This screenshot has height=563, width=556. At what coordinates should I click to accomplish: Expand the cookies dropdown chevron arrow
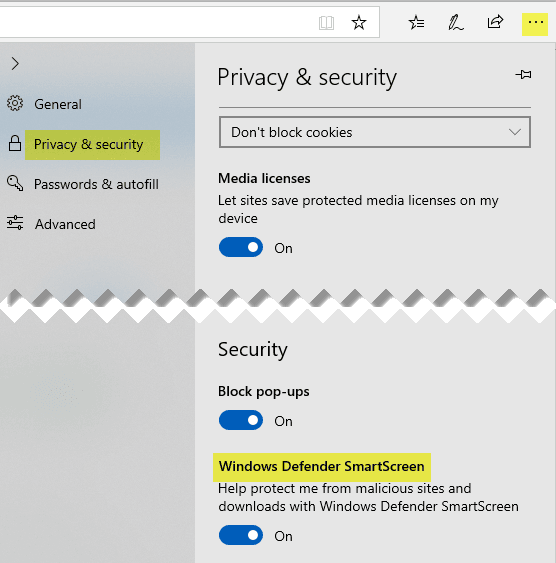515,132
